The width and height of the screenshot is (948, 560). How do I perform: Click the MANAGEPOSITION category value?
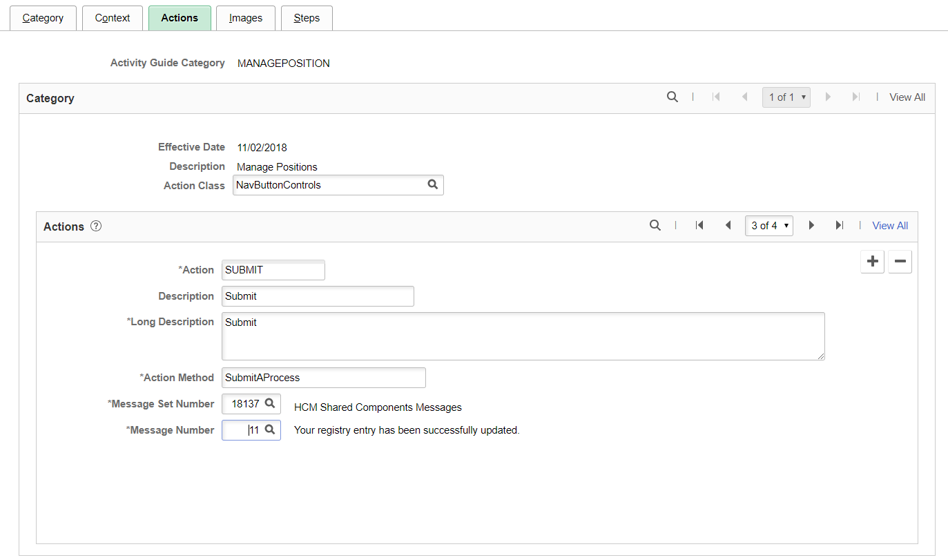pos(284,64)
